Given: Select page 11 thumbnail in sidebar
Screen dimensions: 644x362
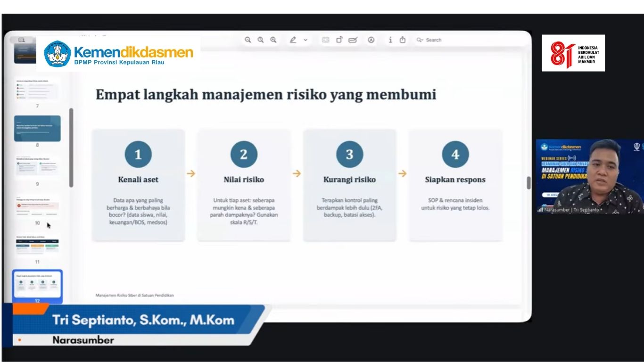Looking at the screenshot, I should coord(37,246).
